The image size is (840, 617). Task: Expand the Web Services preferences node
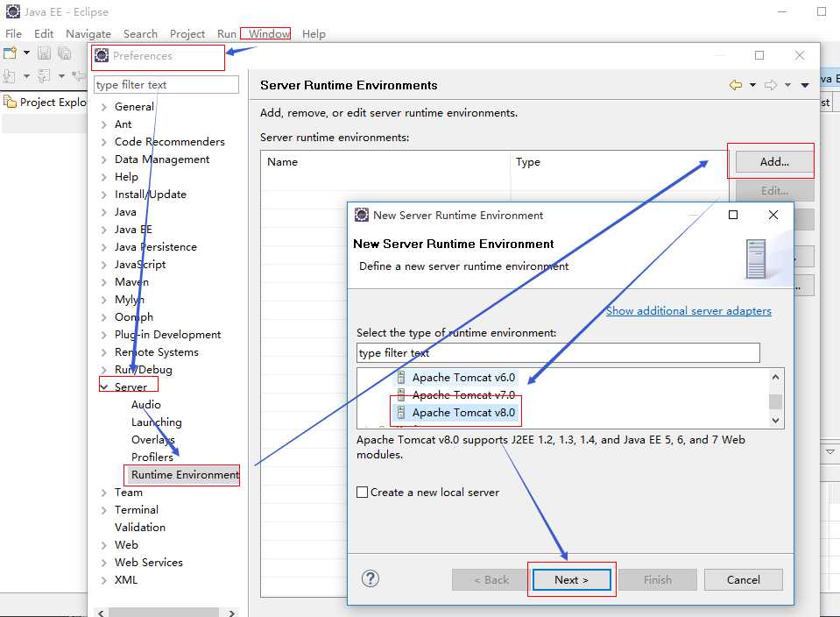104,563
